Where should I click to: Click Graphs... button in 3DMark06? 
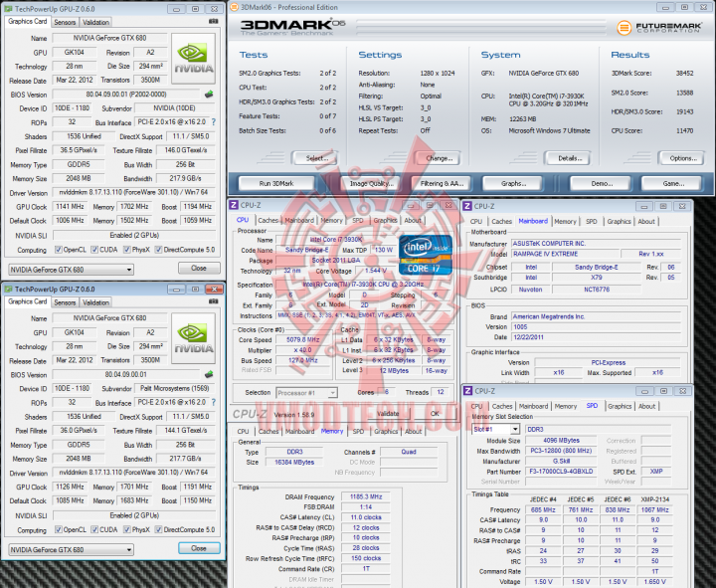[x=513, y=183]
